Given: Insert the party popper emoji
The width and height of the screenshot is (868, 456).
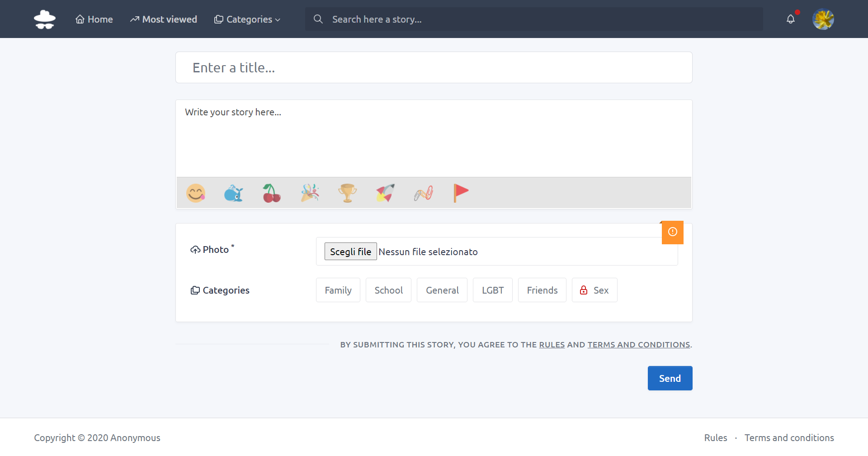Looking at the screenshot, I should pyautogui.click(x=310, y=193).
